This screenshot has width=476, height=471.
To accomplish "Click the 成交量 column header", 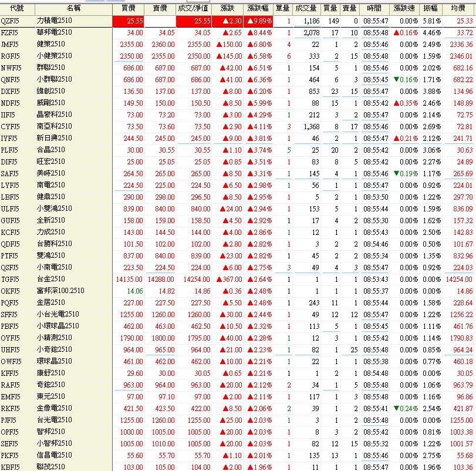I will [306, 8].
